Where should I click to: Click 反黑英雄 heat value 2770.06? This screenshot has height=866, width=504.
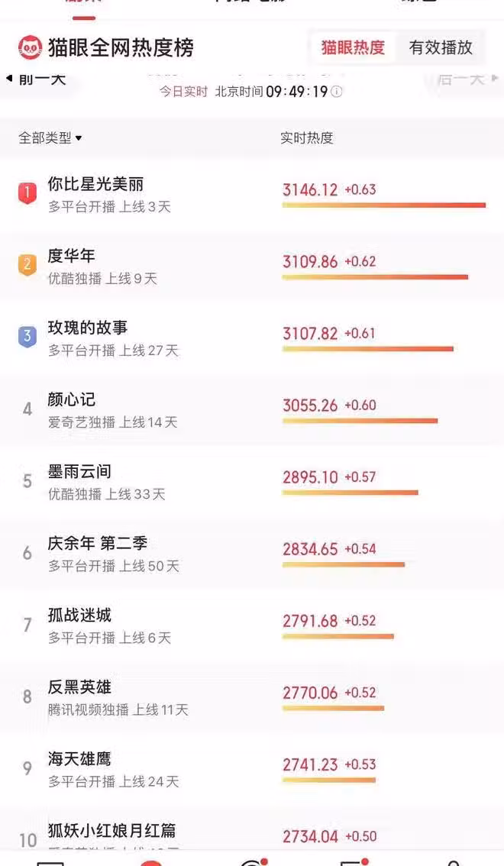[x=310, y=693]
